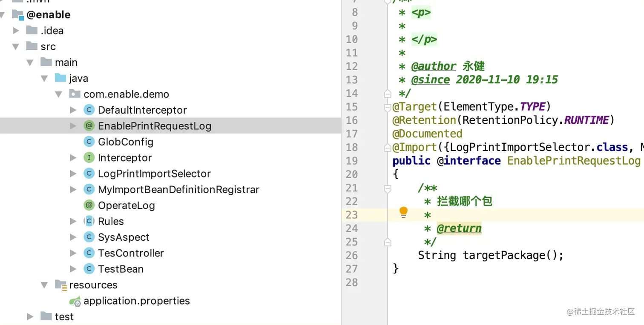Click the class icon beside GlobConfig
Screen dimensions: 644x325
[x=89, y=142]
